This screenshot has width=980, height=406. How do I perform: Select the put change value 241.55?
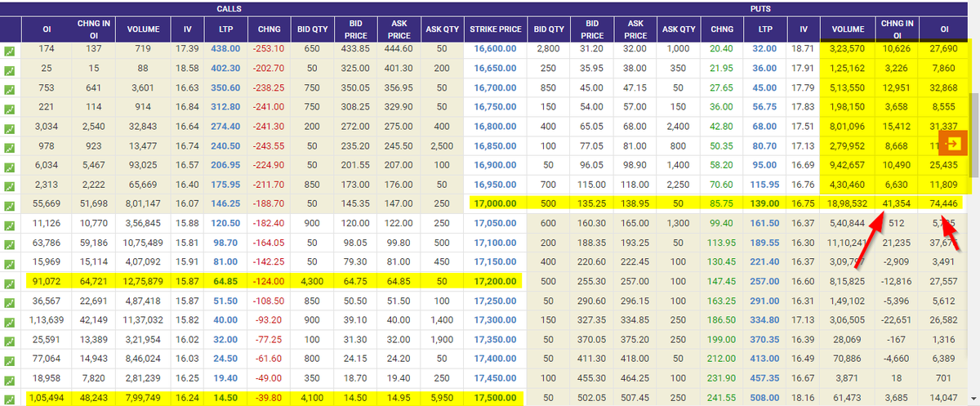(x=722, y=397)
